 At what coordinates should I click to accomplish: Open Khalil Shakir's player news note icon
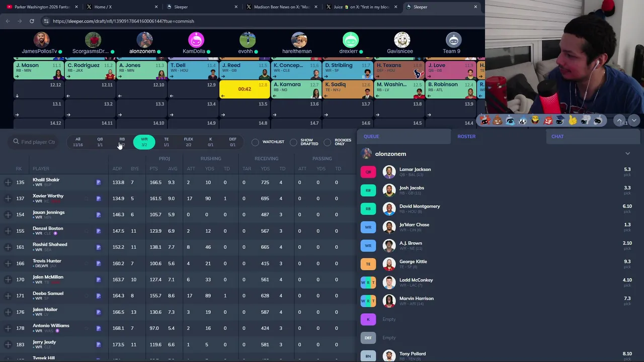[x=99, y=183]
